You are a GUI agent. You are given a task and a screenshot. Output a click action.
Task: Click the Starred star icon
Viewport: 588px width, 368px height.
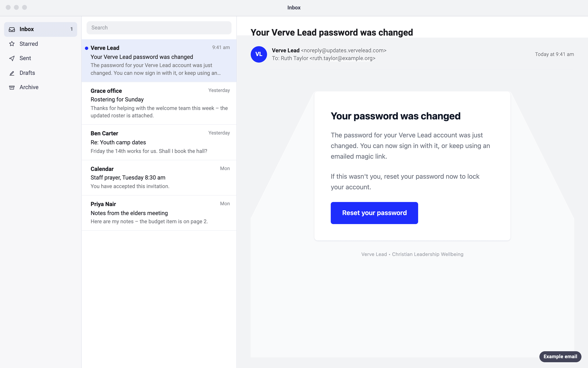(12, 44)
